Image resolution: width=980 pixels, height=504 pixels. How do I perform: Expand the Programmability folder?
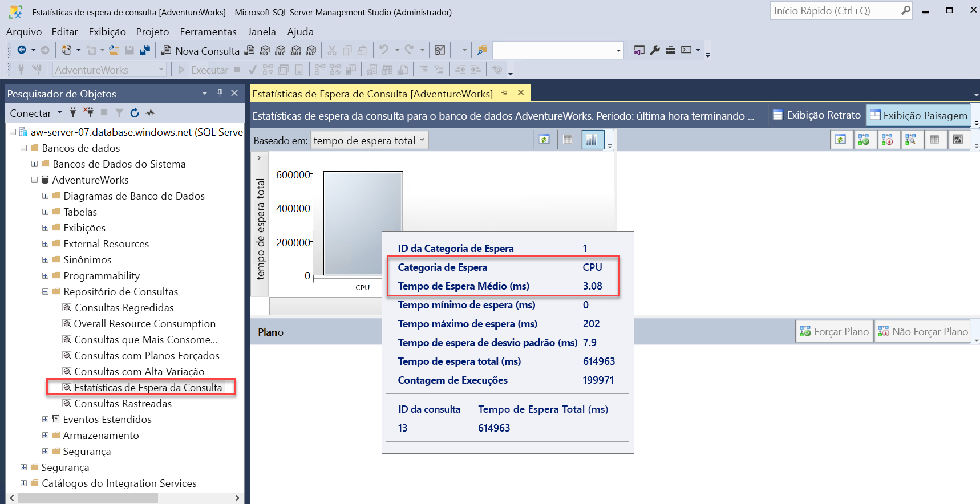[45, 275]
